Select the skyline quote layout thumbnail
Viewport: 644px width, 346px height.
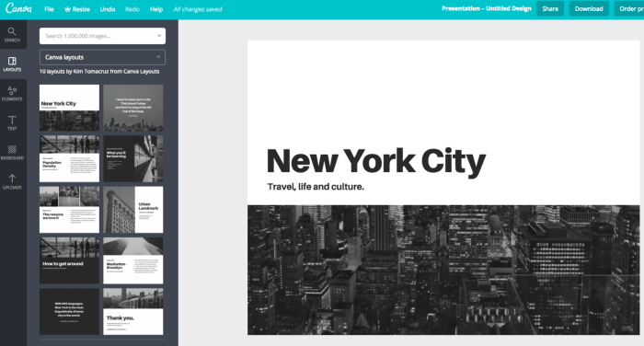point(133,108)
